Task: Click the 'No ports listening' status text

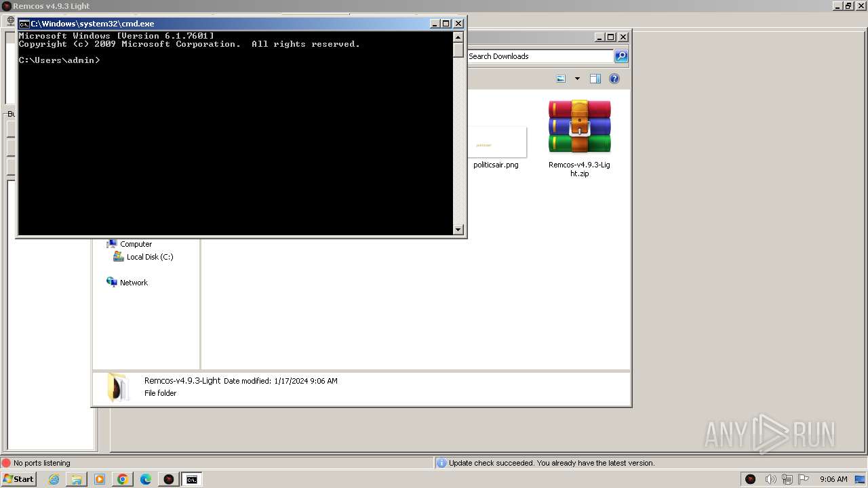Action: click(x=42, y=463)
